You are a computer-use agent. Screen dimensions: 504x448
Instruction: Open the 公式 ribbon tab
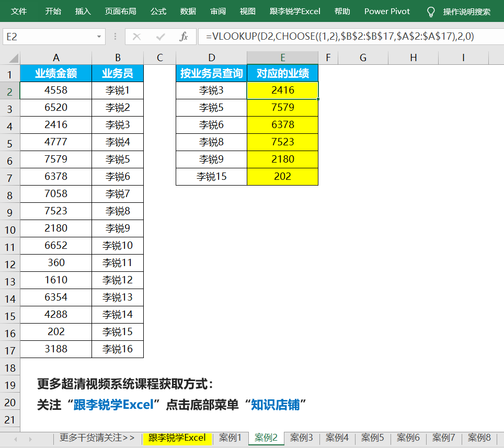pyautogui.click(x=158, y=12)
